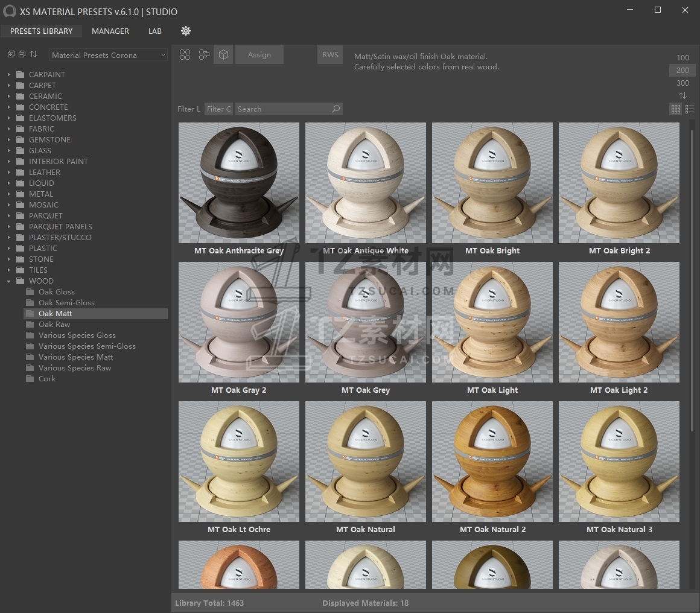Click the sort categories arrows icon

33,54
